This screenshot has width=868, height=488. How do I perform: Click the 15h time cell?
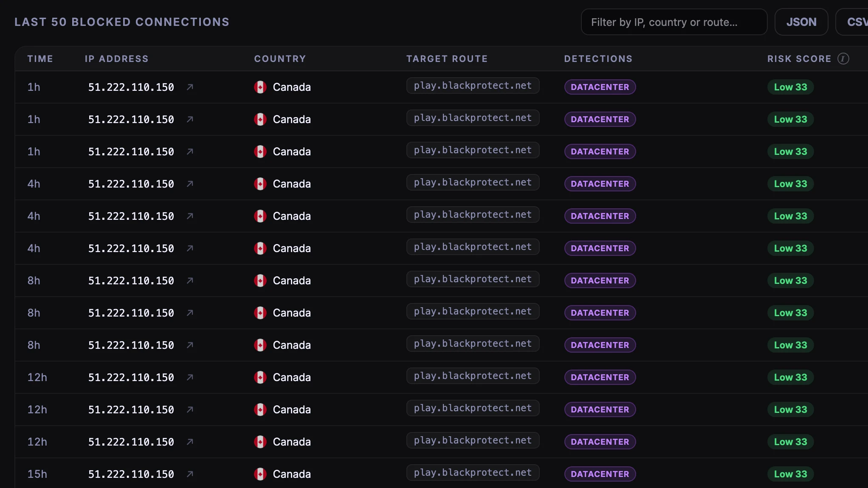point(37,474)
